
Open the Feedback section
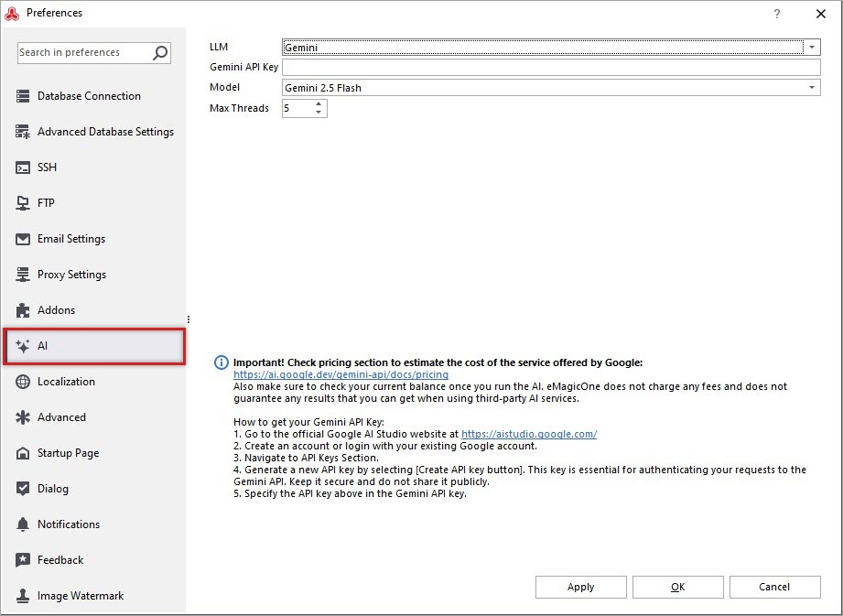(59, 560)
